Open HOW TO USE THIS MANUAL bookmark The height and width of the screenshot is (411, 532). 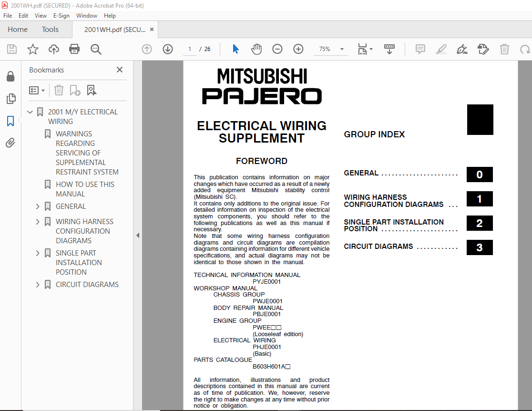click(x=85, y=189)
